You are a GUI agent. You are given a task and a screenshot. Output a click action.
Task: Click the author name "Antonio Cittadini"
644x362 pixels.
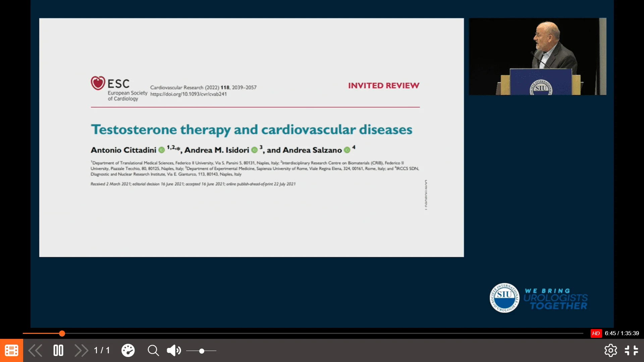pos(123,150)
